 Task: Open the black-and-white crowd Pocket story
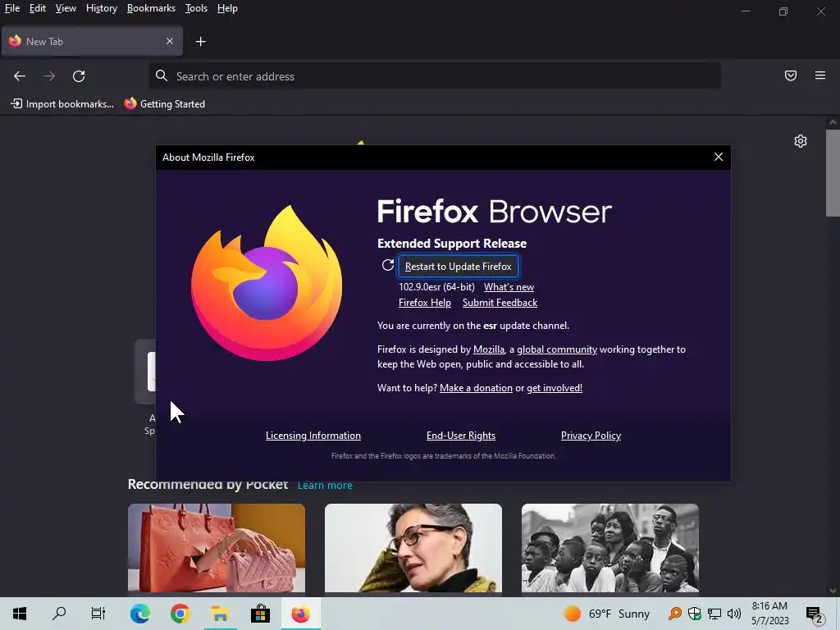pyautogui.click(x=610, y=548)
